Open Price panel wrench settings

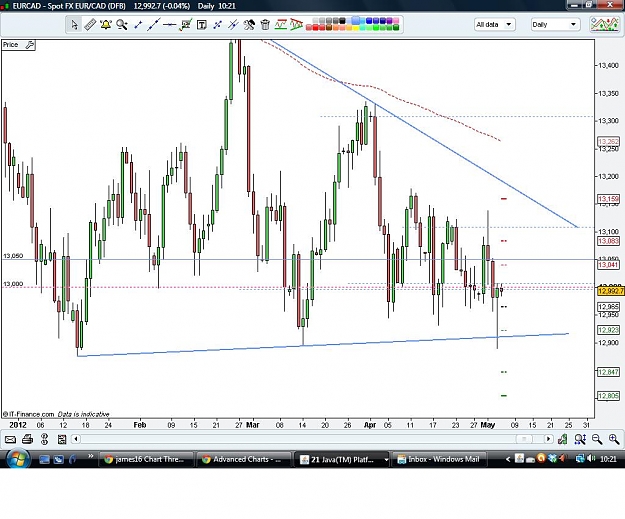pyautogui.click(x=29, y=45)
